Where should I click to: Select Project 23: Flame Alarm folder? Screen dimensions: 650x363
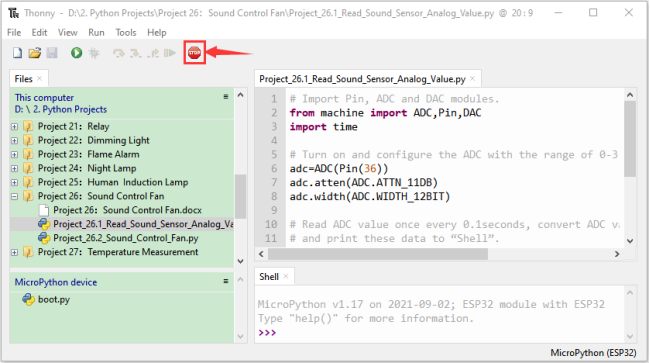click(89, 155)
